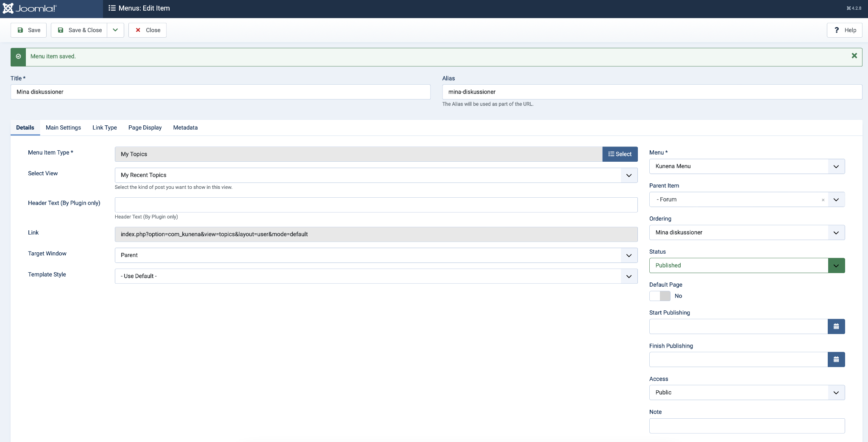This screenshot has height=442, width=868.
Task: Open the Access dropdown
Action: pyautogui.click(x=746, y=392)
